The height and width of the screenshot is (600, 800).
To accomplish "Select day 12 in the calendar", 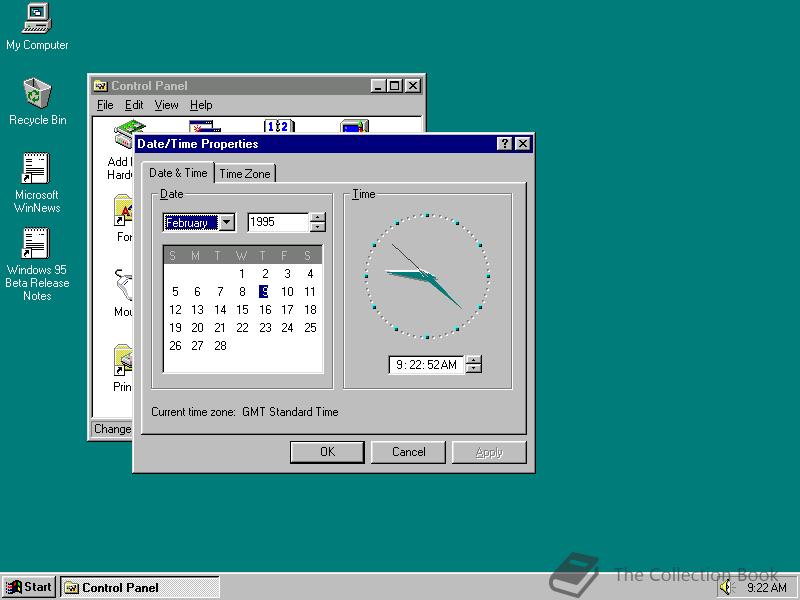I will click(175, 310).
